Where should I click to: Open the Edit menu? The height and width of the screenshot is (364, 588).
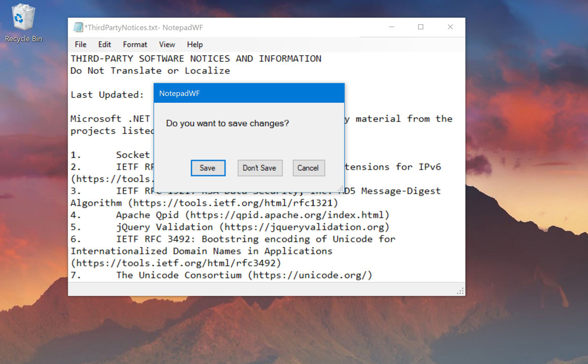tap(104, 45)
